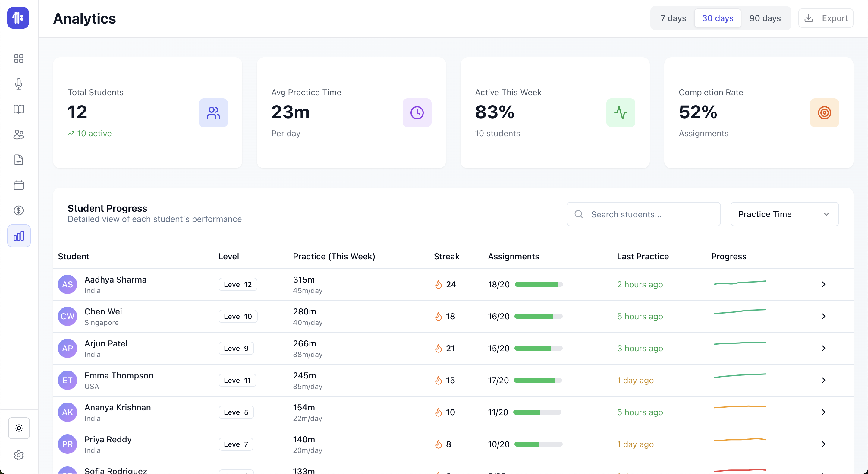Image resolution: width=868 pixels, height=474 pixels.
Task: Open the billing dollar icon in sidebar
Action: (x=18, y=210)
